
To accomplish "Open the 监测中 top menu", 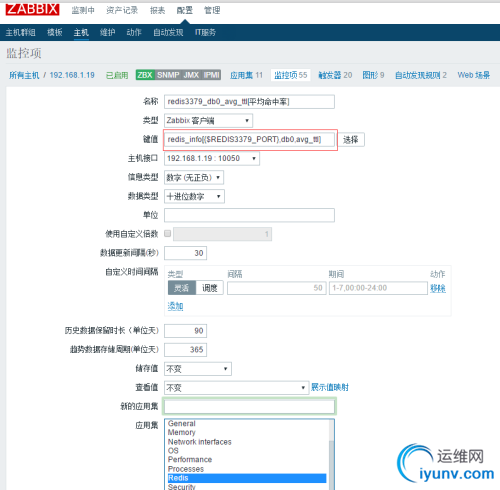I will [83, 10].
